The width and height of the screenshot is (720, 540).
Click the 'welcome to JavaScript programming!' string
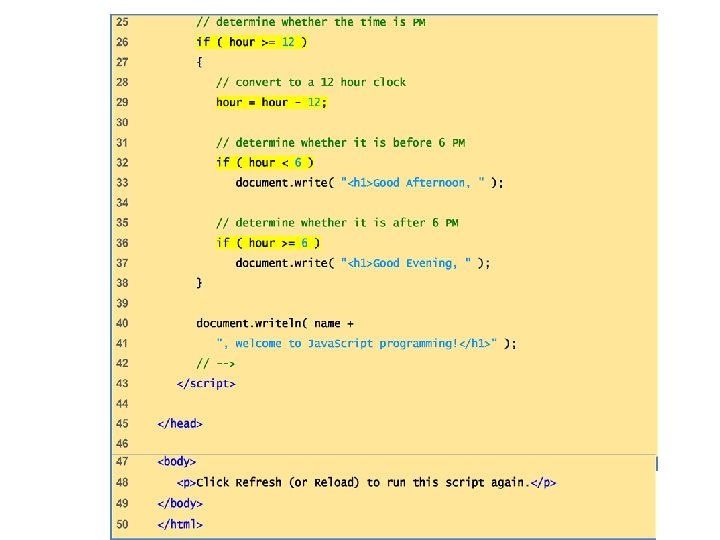tap(357, 343)
